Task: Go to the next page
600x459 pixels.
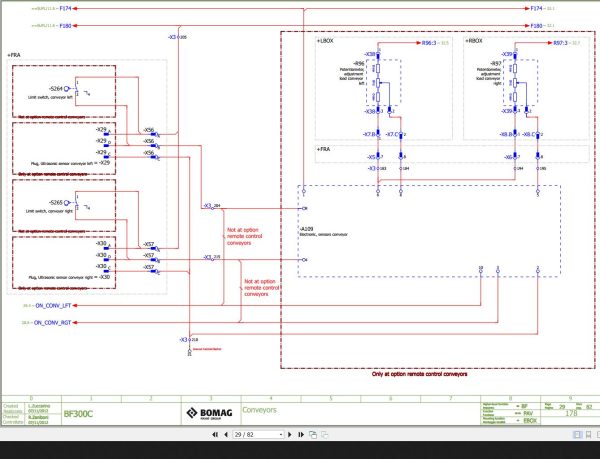Action: point(290,435)
